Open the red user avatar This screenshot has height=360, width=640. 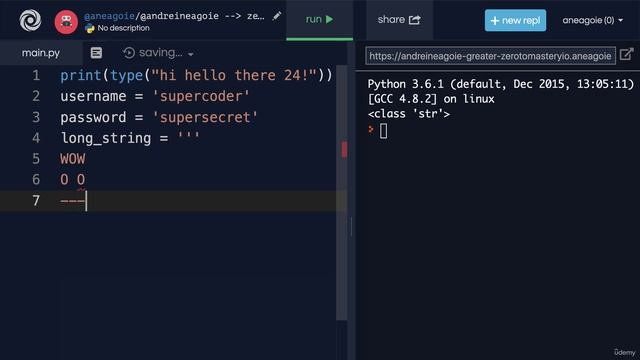tap(66, 22)
